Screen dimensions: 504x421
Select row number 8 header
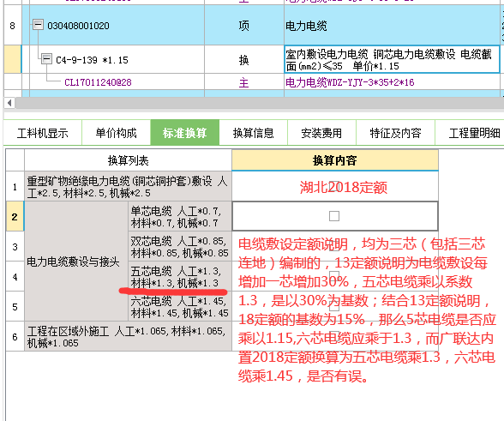pyautogui.click(x=13, y=25)
